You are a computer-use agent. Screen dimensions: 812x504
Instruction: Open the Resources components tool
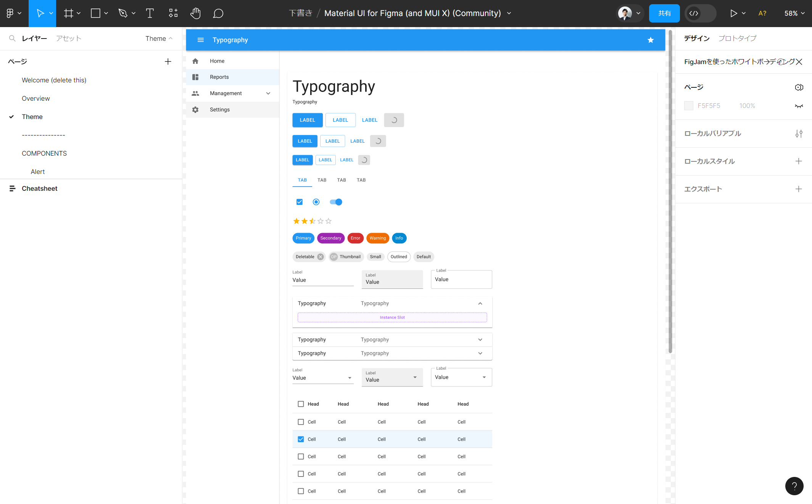[173, 13]
